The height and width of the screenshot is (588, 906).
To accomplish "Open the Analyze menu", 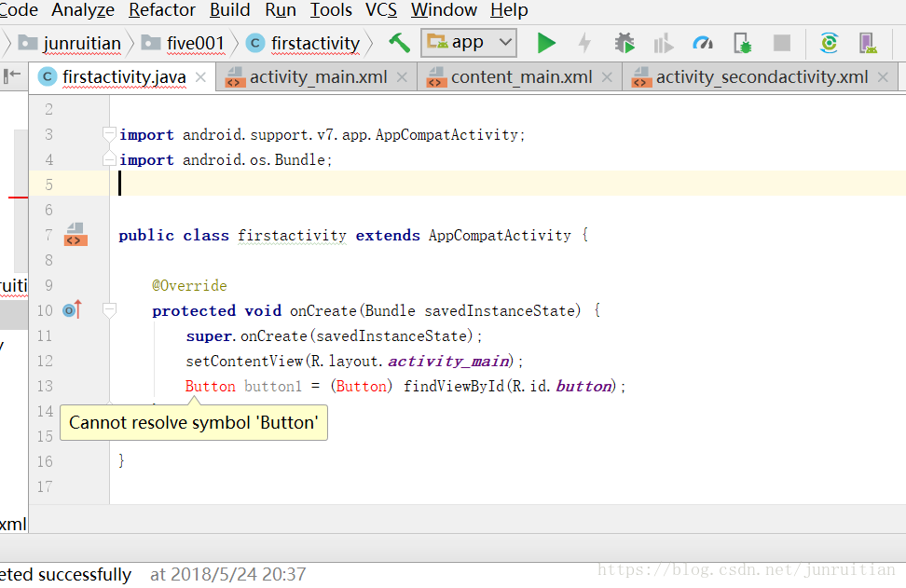I will coord(83,10).
